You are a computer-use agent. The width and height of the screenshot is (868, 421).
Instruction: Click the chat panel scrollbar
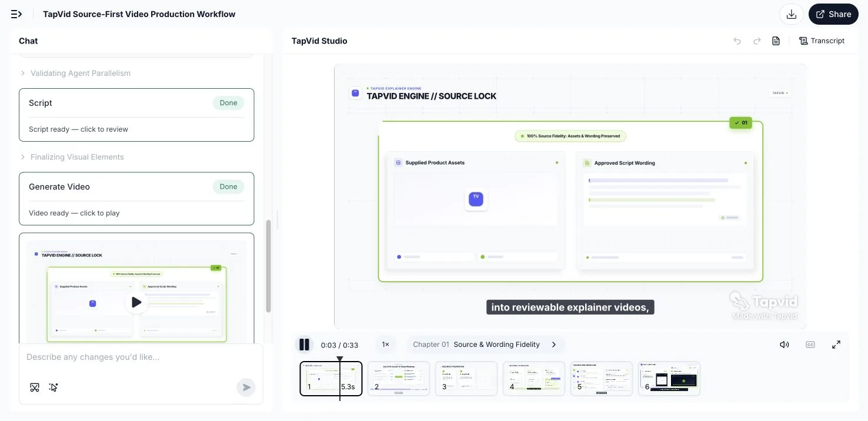269,266
